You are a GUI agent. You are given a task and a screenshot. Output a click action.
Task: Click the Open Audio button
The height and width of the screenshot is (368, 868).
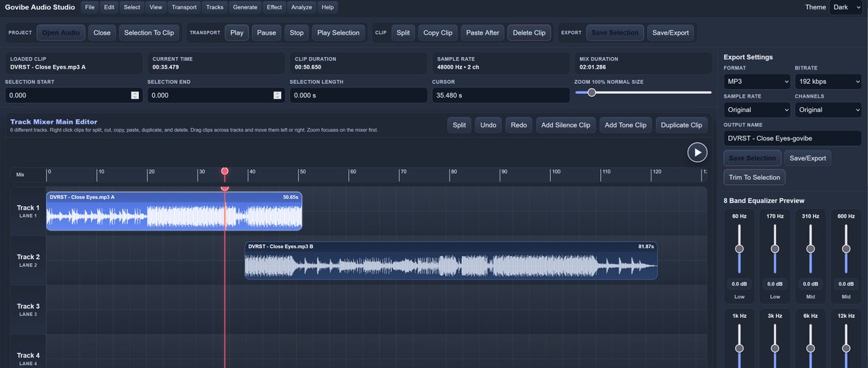(x=61, y=33)
